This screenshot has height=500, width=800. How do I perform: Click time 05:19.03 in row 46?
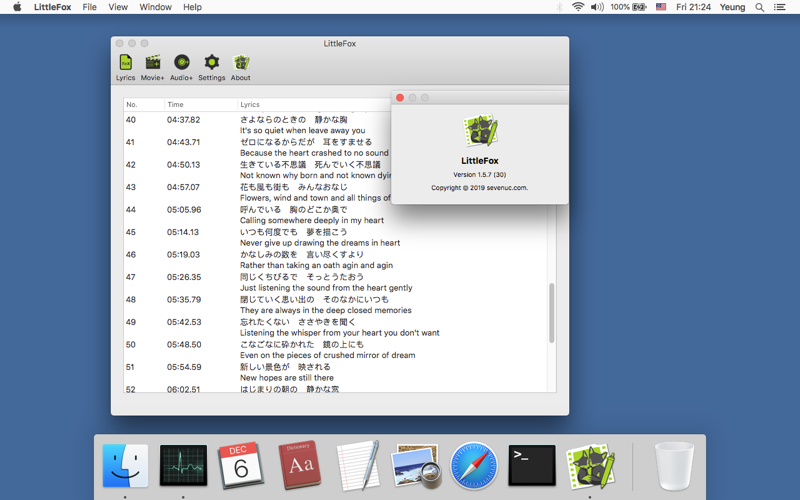click(183, 255)
